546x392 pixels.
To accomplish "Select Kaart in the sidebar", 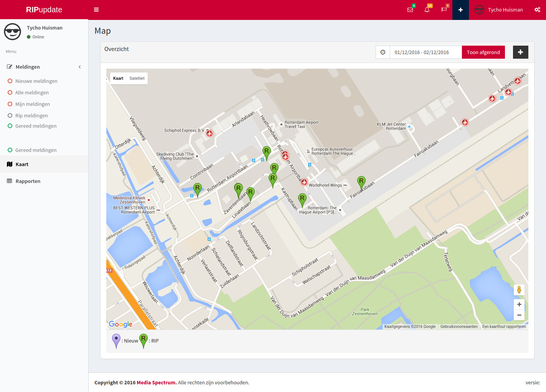I will (44, 164).
